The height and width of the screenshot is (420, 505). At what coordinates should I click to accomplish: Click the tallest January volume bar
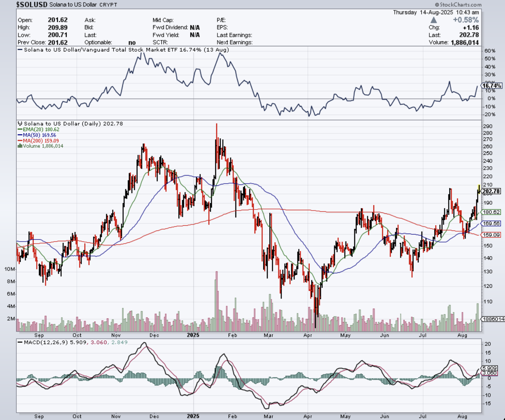tap(216, 301)
